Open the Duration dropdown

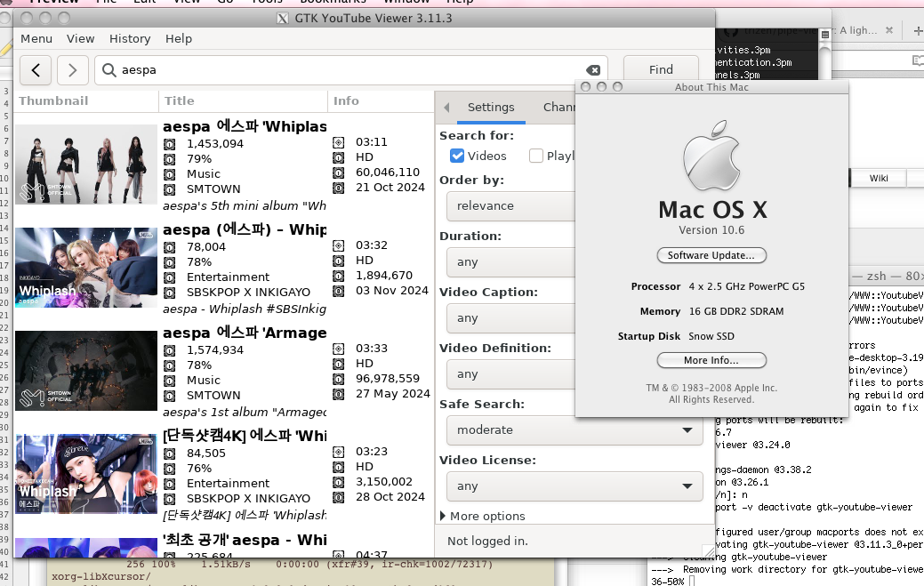click(510, 262)
